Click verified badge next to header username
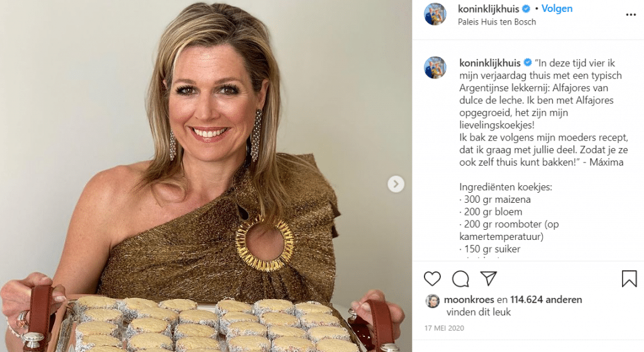 tap(526, 9)
